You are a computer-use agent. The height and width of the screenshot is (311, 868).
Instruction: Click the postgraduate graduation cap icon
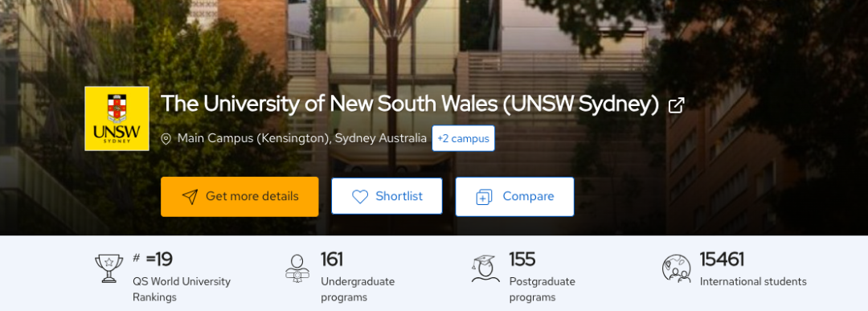(485, 268)
